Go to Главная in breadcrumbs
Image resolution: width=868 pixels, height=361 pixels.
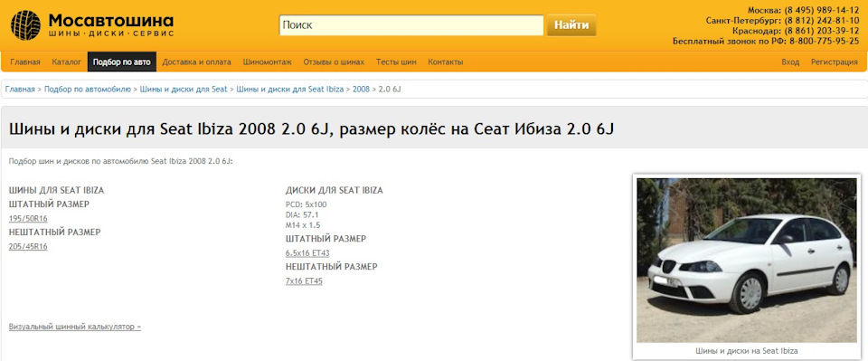point(20,90)
